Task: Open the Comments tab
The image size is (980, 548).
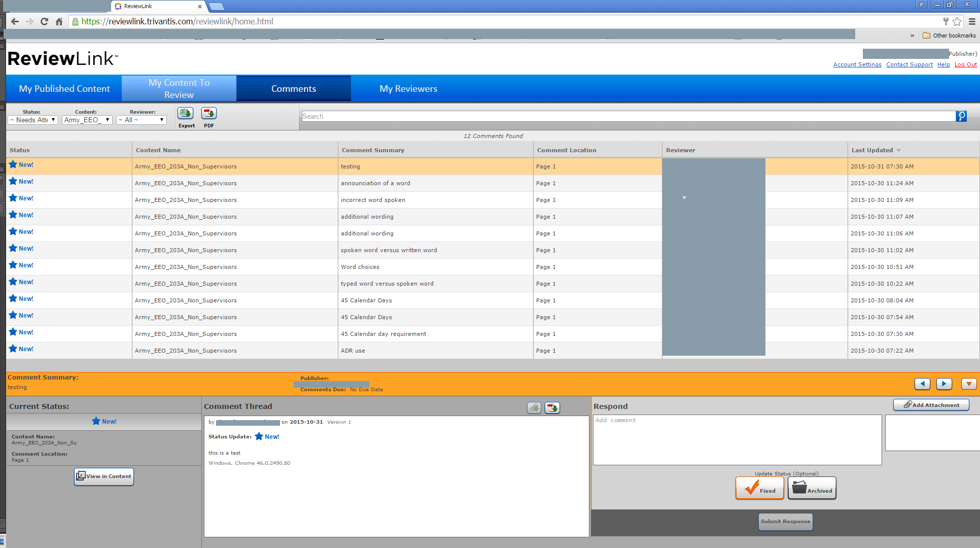Action: (x=294, y=89)
